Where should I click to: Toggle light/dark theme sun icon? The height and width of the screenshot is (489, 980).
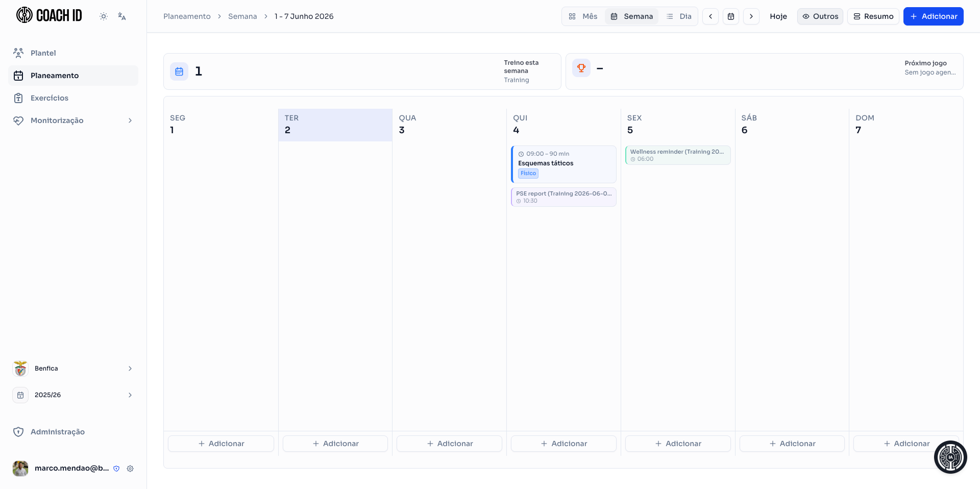click(x=104, y=16)
